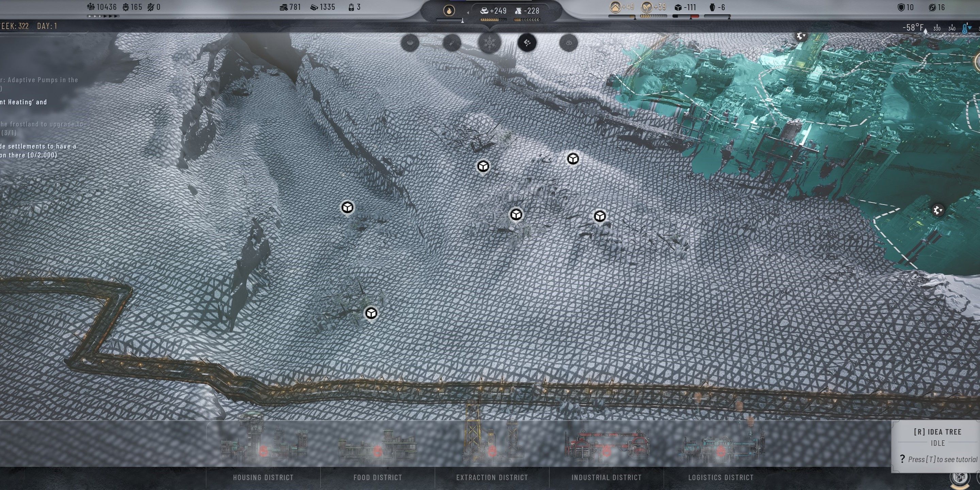Toggle the Housing District panel

click(x=262, y=476)
